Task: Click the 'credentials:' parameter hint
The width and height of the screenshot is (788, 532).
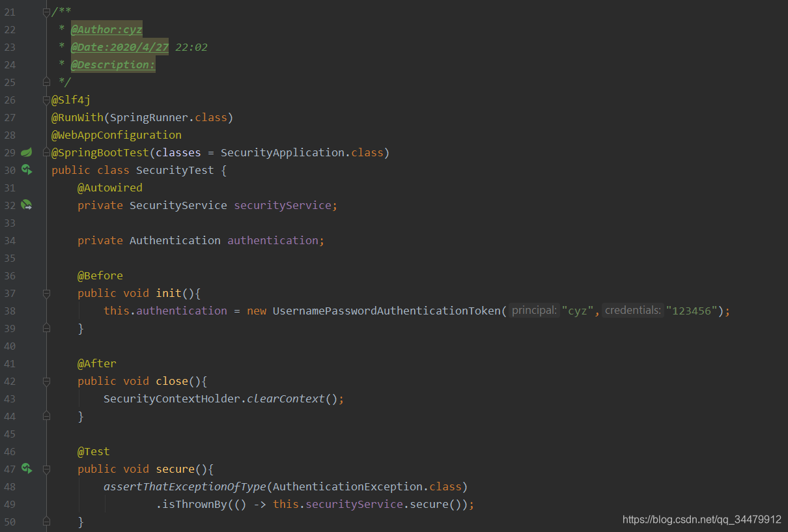Action: (x=633, y=311)
